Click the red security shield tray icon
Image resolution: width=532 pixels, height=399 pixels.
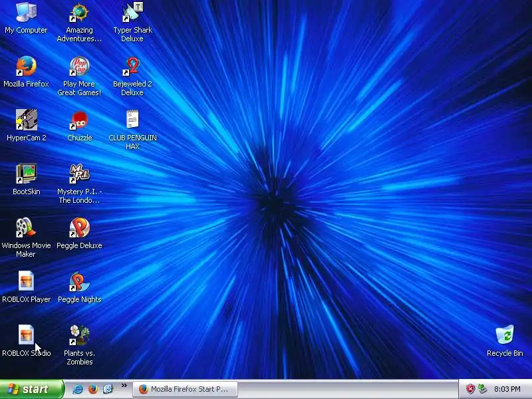pos(470,389)
